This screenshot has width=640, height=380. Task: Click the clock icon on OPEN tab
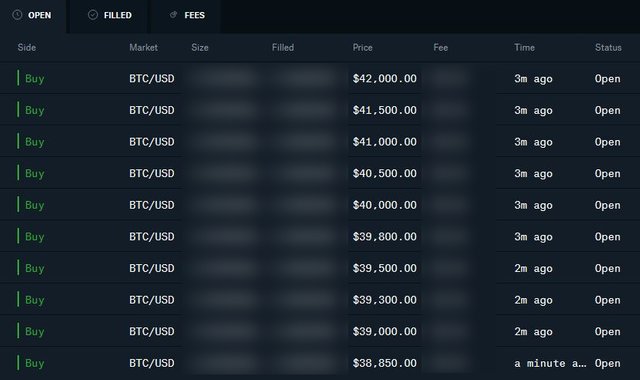tap(17, 15)
